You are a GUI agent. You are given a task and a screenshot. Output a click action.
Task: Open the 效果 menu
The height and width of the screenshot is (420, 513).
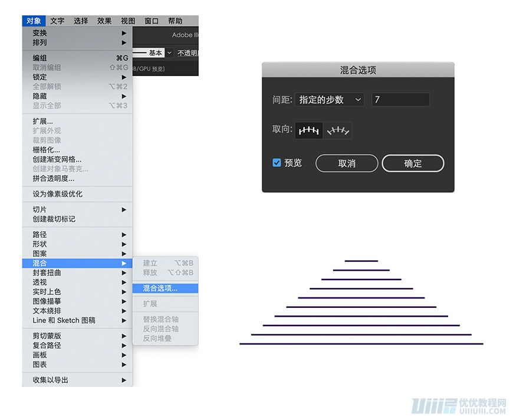104,21
